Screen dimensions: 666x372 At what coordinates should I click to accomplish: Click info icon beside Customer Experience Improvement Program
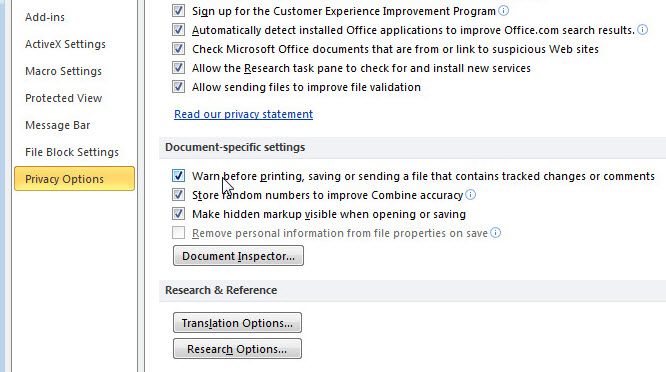click(x=503, y=11)
